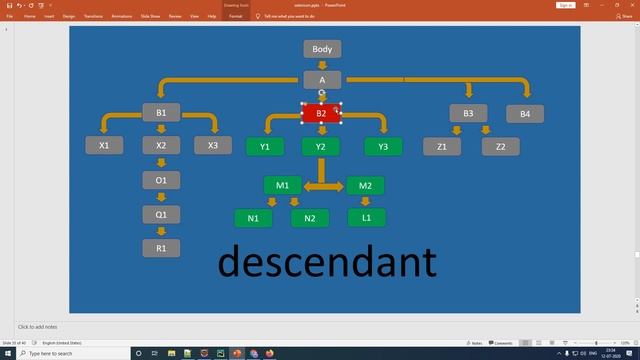Select the gray O1 box
The image size is (640, 360).
pos(161,180)
